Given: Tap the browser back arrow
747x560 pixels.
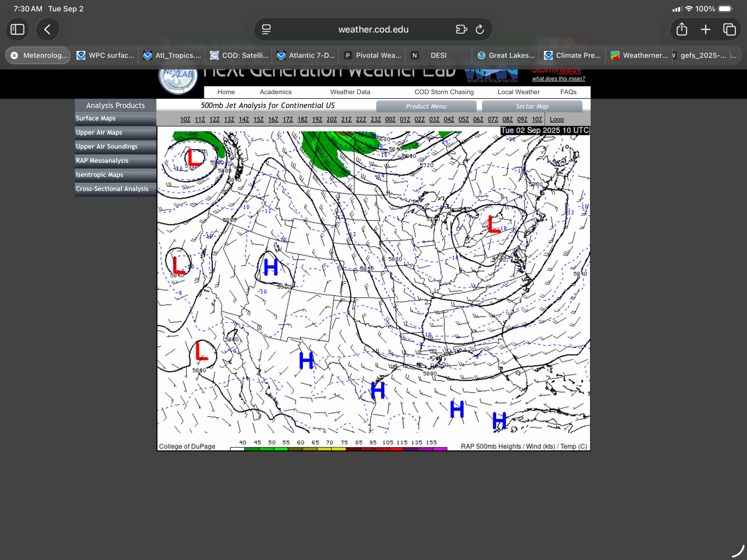Looking at the screenshot, I should [48, 29].
